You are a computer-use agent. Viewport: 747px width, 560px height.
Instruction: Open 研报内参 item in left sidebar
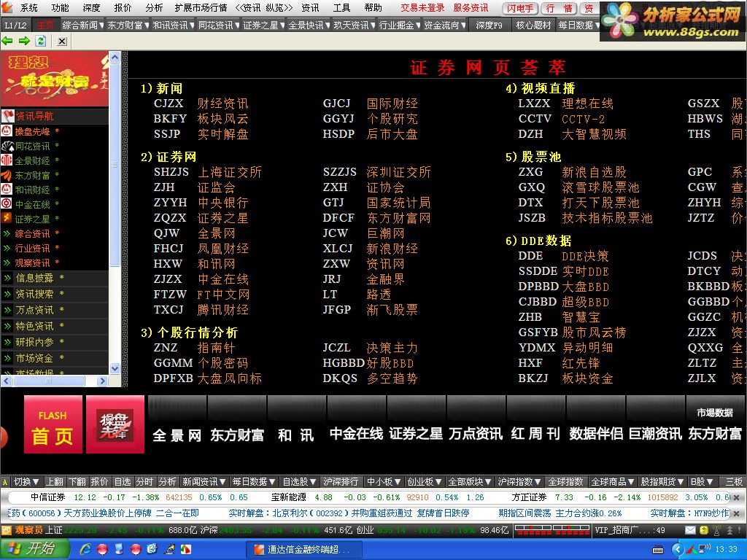34,341
